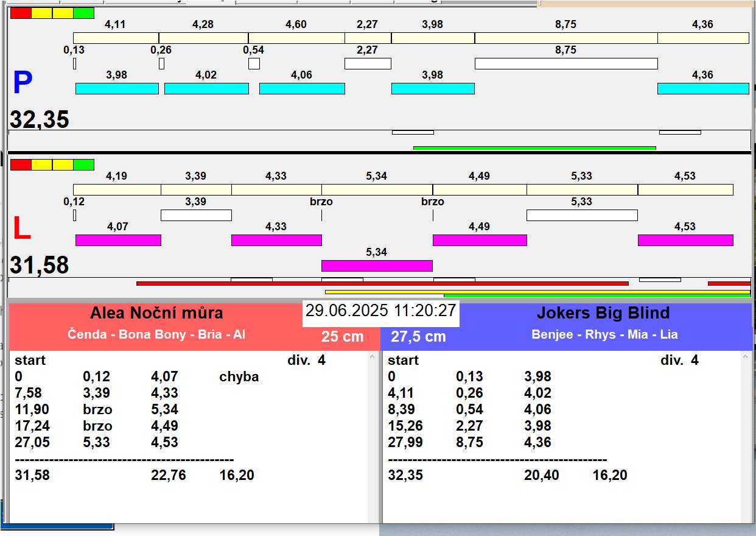The width and height of the screenshot is (756, 536).
Task: Click the white 2,27 changeover bar
Action: point(368,63)
